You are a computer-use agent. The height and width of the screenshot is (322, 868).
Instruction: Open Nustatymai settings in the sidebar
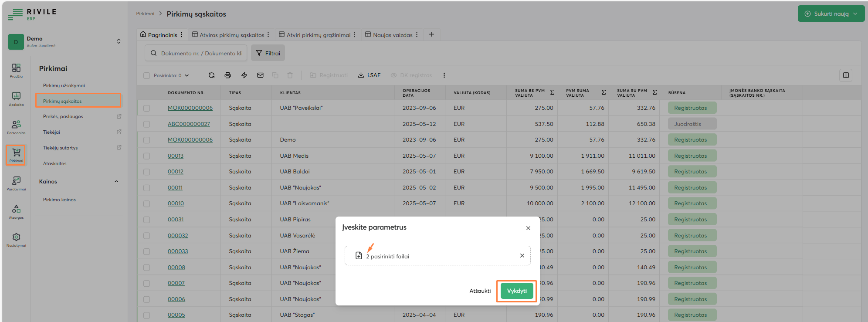[x=16, y=240]
